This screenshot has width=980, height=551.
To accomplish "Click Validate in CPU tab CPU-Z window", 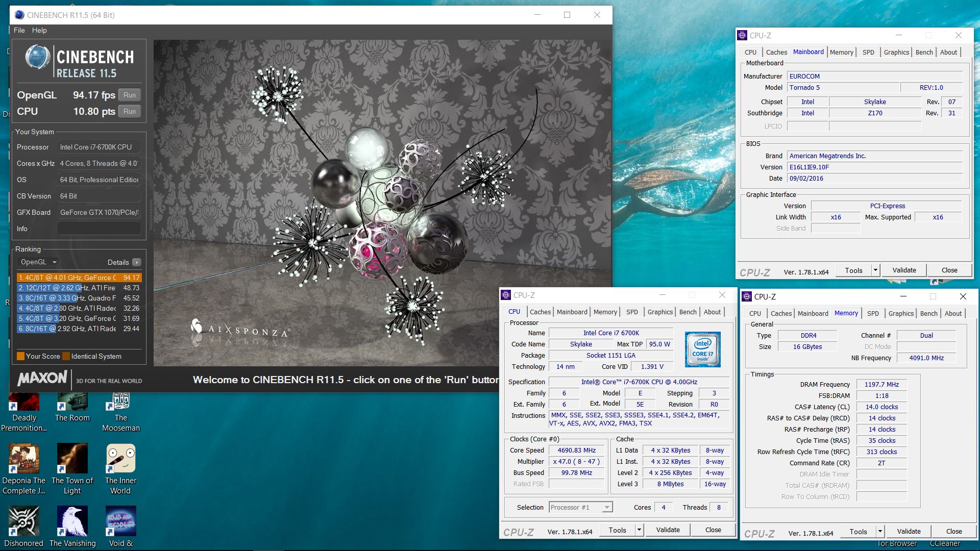I will click(668, 530).
